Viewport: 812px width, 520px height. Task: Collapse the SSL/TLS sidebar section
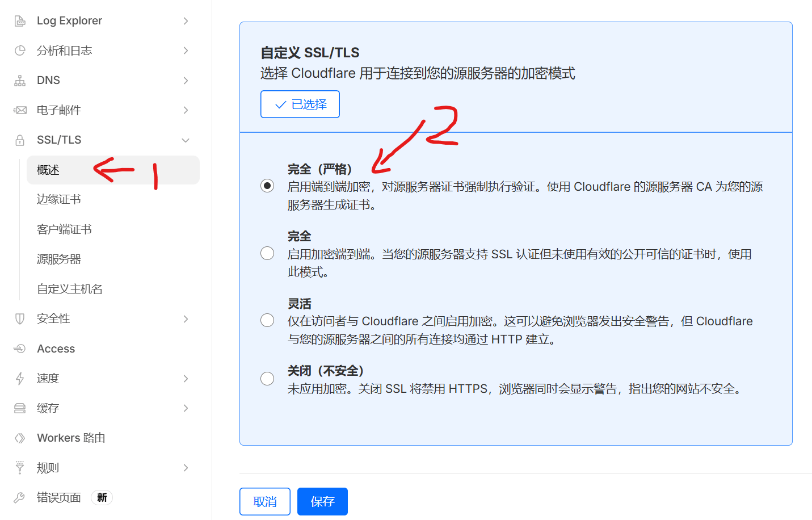186,140
